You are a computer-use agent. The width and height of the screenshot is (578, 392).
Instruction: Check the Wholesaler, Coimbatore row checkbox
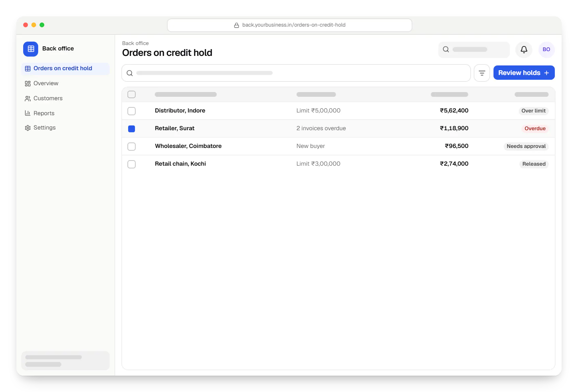[132, 147]
